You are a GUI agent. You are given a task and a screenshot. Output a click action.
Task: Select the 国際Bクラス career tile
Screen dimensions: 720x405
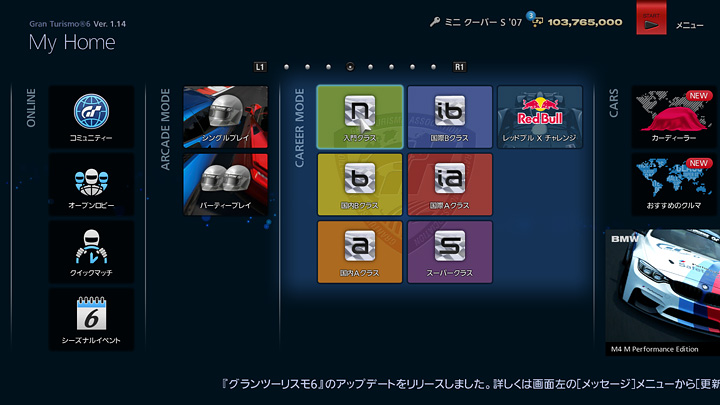click(x=449, y=116)
